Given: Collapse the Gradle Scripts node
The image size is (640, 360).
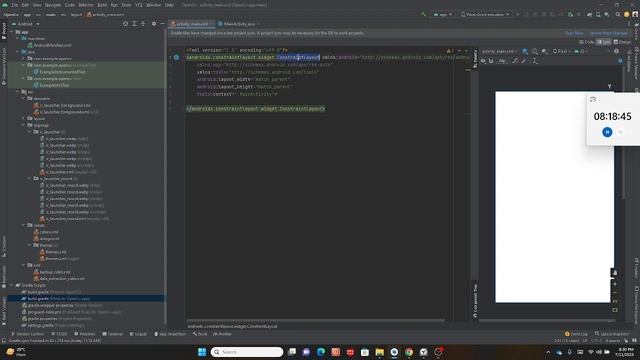Looking at the screenshot, I should click(12, 285).
